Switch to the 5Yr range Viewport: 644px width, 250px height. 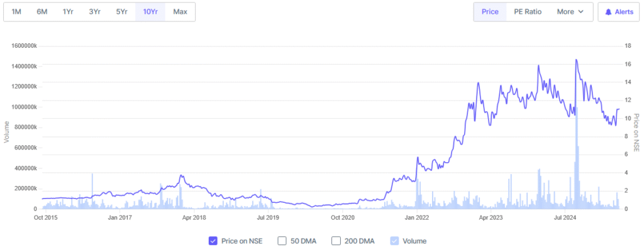tap(121, 12)
